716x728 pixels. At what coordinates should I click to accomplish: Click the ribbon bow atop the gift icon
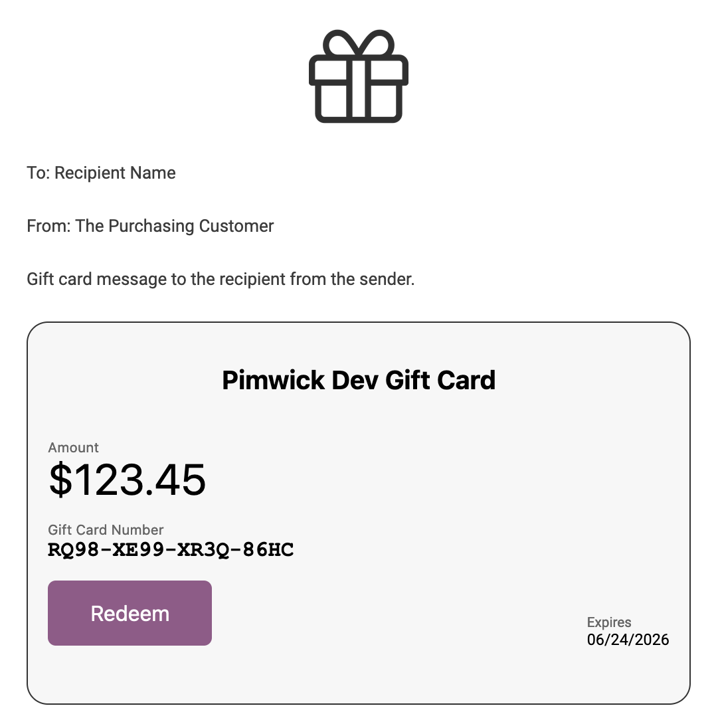coord(358,44)
